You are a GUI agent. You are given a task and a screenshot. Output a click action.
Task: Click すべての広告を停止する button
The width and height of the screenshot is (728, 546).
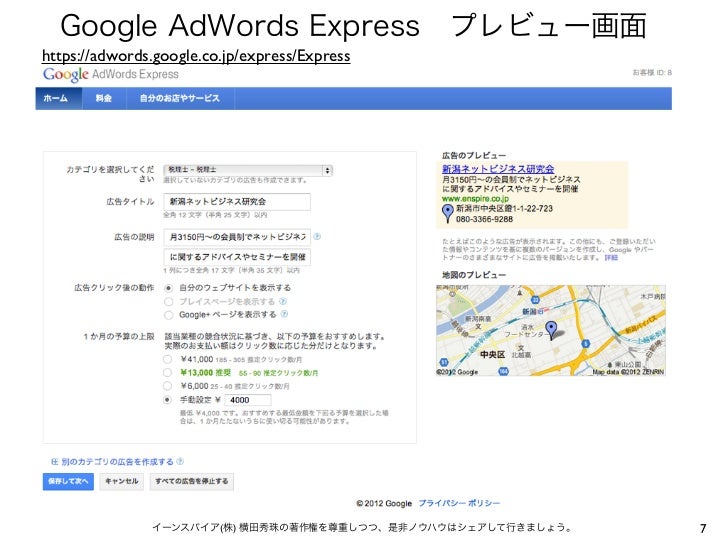tap(191, 481)
